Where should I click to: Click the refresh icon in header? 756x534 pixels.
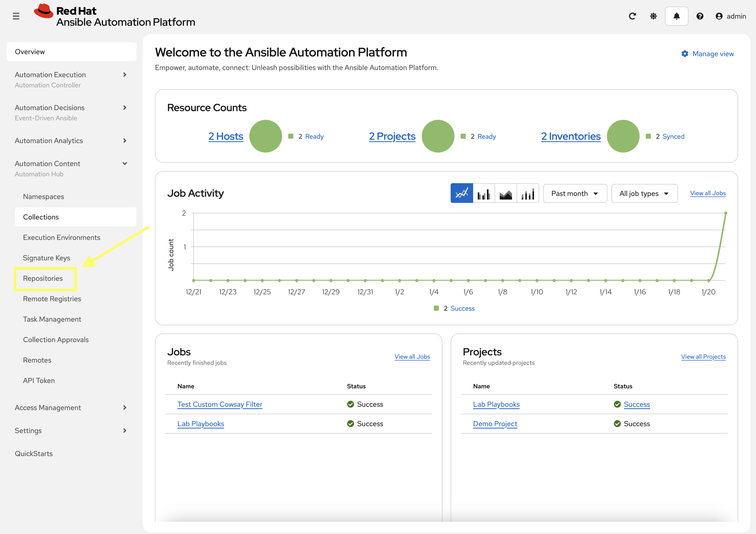click(x=632, y=16)
